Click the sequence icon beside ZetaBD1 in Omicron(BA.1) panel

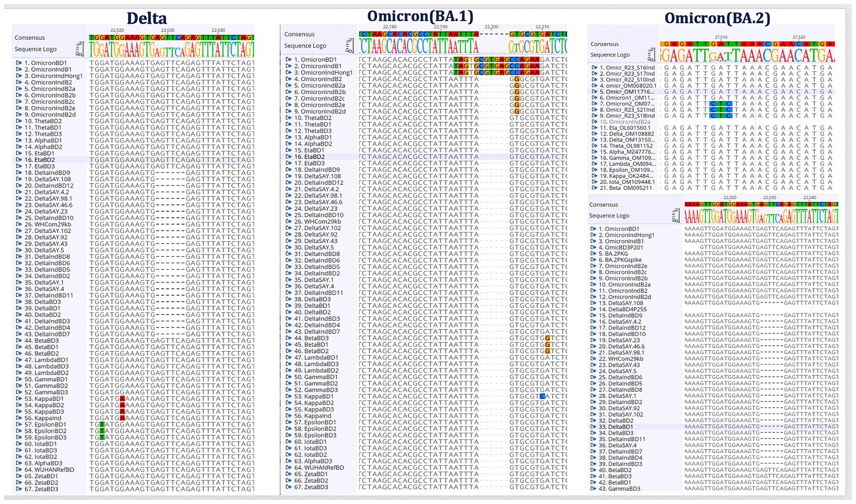[x=288, y=474]
